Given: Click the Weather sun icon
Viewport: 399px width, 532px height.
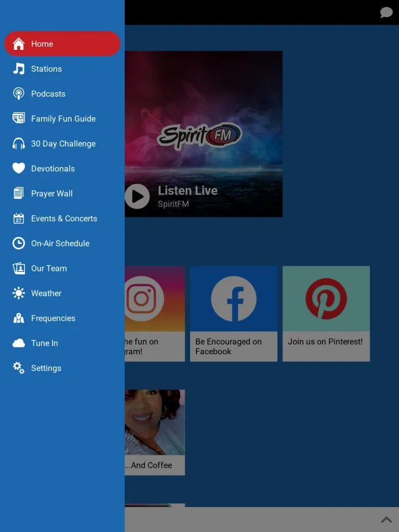Looking at the screenshot, I should tap(19, 293).
